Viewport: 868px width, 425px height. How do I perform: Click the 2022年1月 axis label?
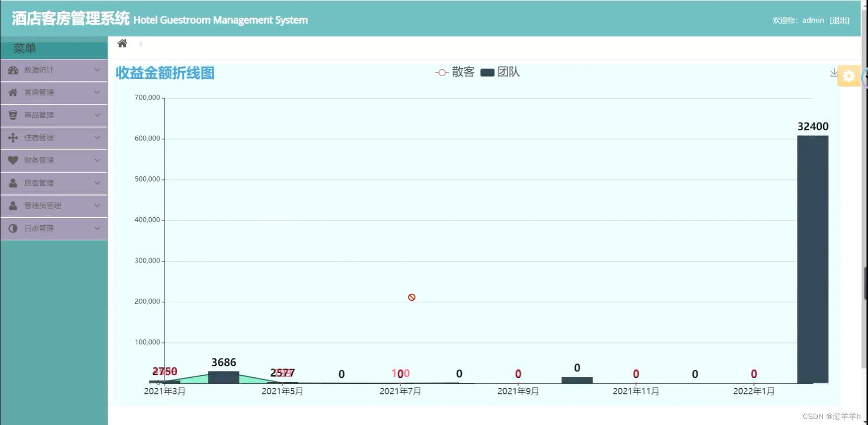click(754, 391)
